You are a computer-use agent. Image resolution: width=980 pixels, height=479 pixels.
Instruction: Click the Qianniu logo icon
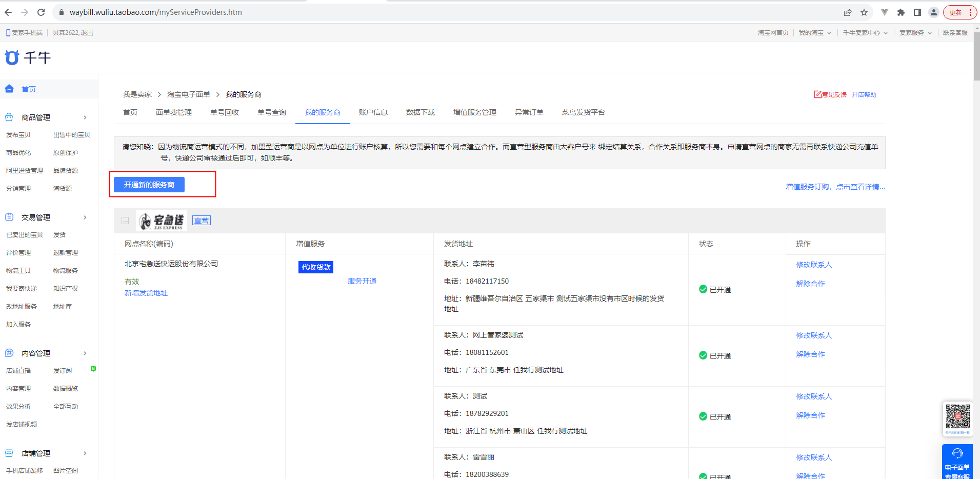tap(12, 57)
